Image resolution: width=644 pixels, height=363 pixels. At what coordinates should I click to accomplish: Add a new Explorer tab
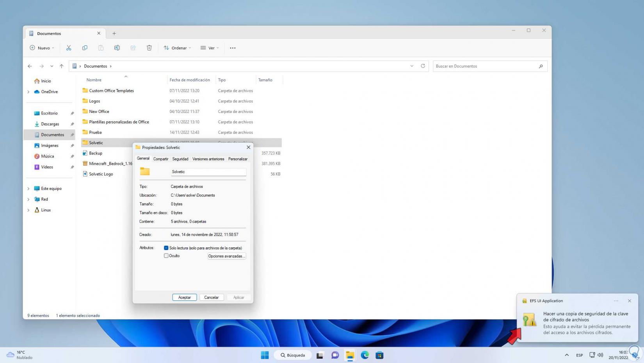click(114, 33)
